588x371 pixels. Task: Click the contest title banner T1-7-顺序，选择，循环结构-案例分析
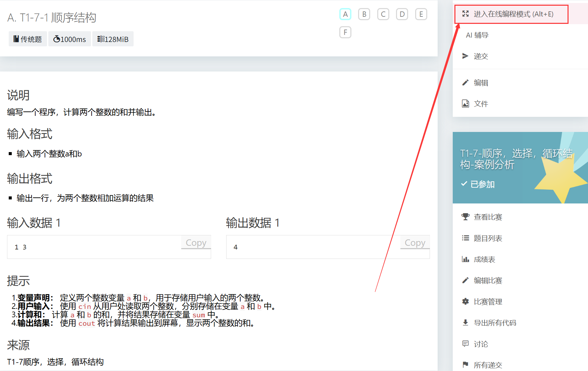click(516, 159)
